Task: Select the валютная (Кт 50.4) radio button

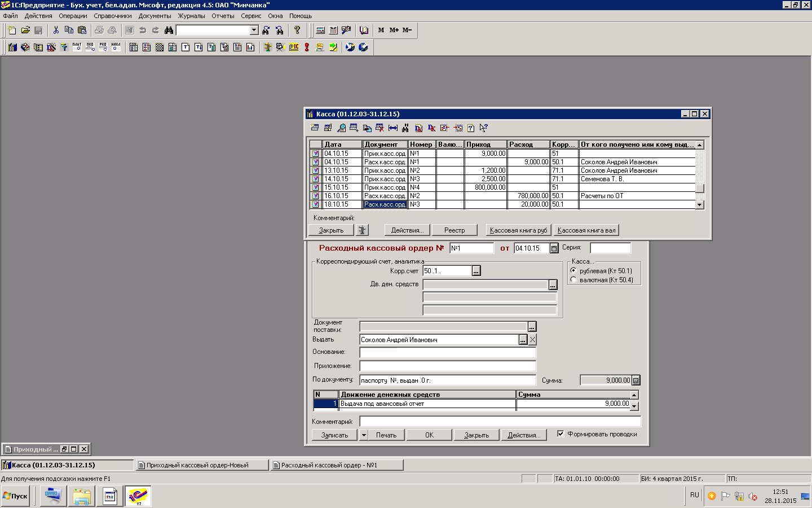Action: pos(573,279)
